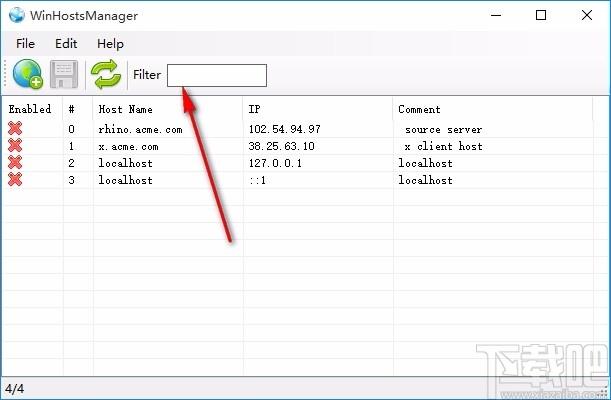Screen dimensions: 611x400
Task: Click localhost comment for ::1 row
Action: pos(426,180)
